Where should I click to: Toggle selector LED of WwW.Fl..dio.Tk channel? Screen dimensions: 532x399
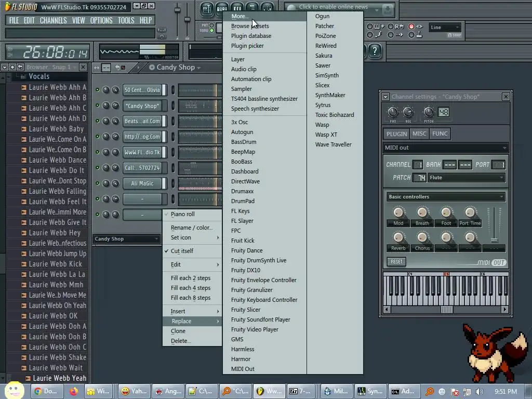(172, 152)
